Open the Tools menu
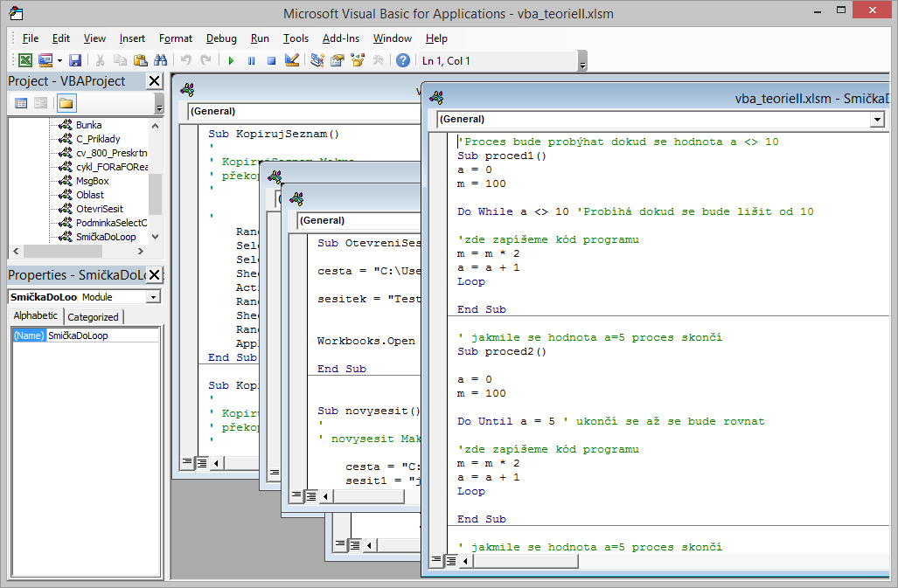 296,38
